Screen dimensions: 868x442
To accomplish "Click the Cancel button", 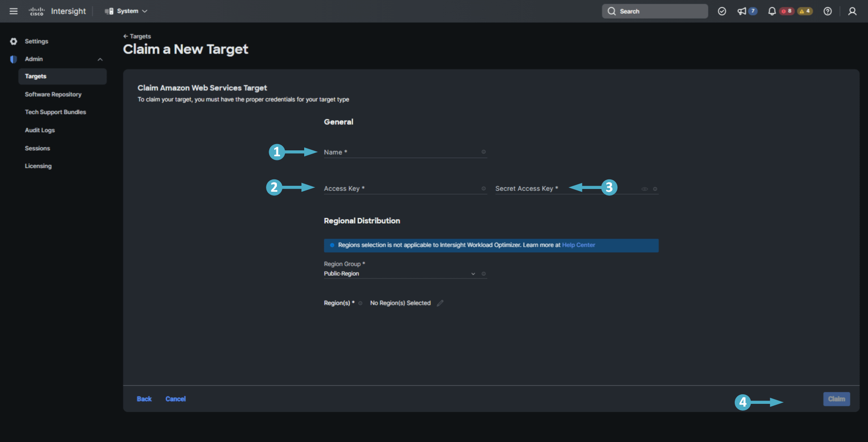I will pyautogui.click(x=176, y=399).
